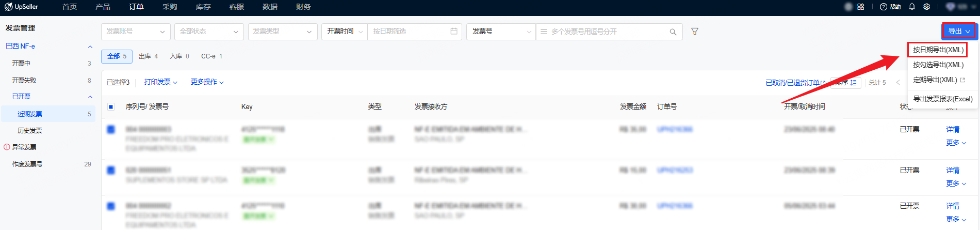Screen dimensions: 980x230
Task: Toggle checkbox of third invoice row
Action: 111,206
